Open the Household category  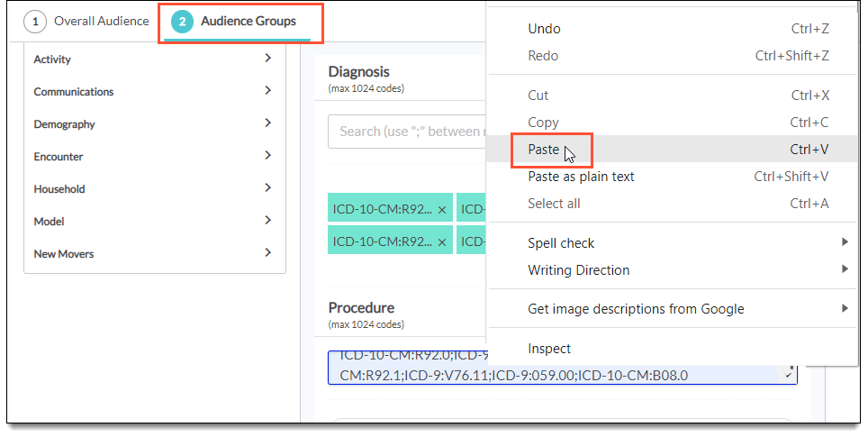pos(59,189)
